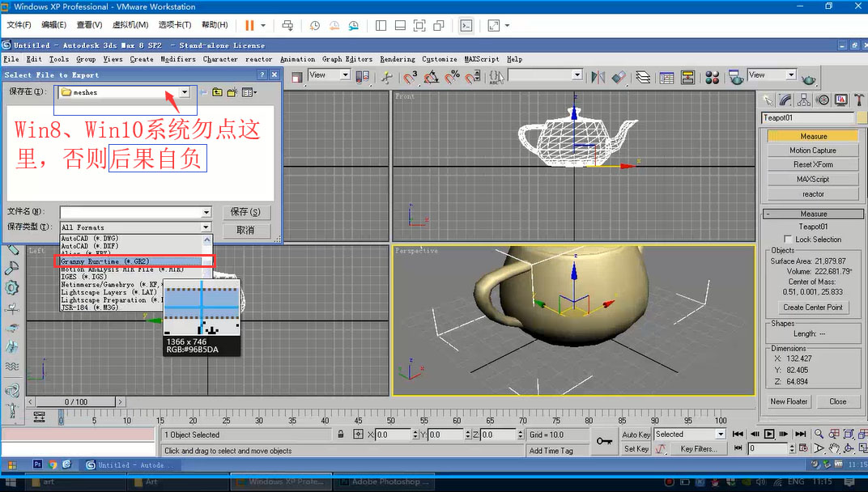Click the Quick Render teapot icon

808,79
